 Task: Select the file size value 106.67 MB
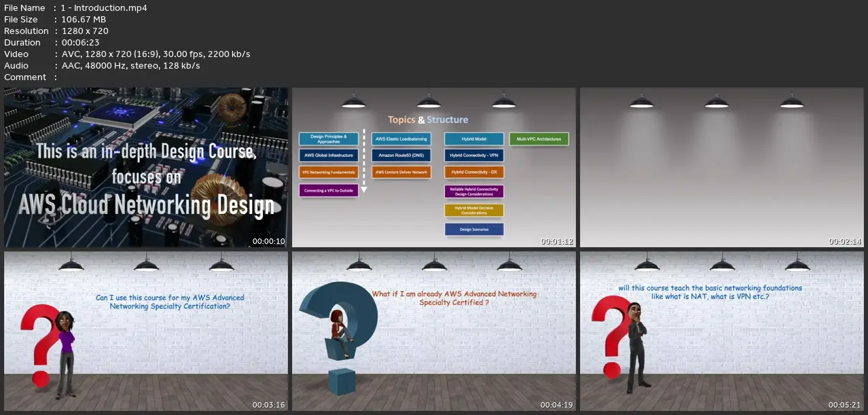(x=84, y=20)
